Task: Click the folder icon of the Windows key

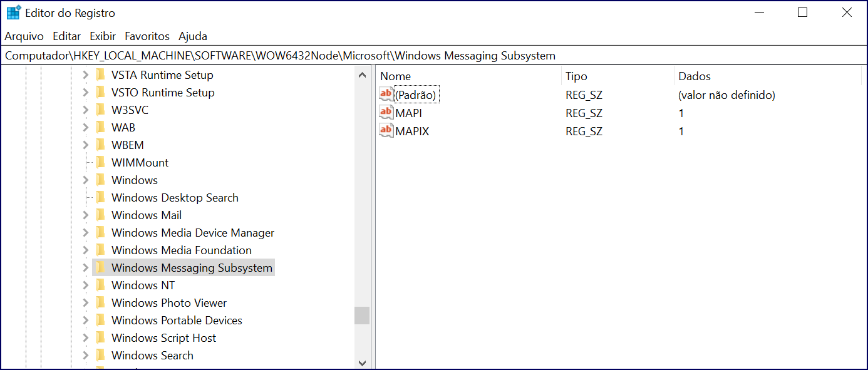Action: click(100, 180)
